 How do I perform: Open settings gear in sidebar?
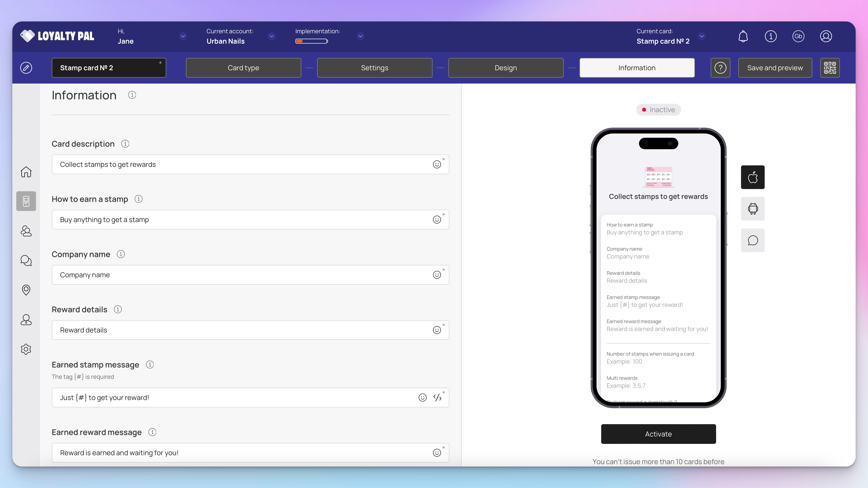[26, 349]
